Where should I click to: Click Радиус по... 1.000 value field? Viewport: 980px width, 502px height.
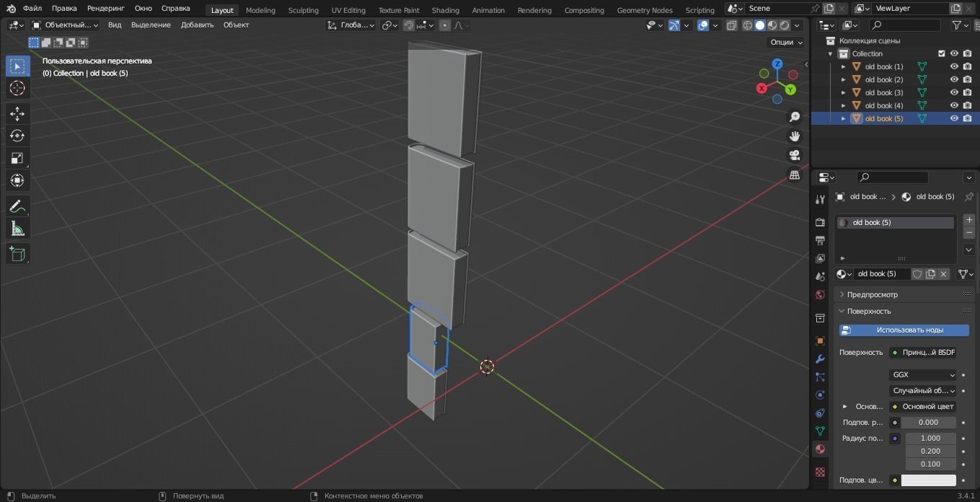click(930, 438)
